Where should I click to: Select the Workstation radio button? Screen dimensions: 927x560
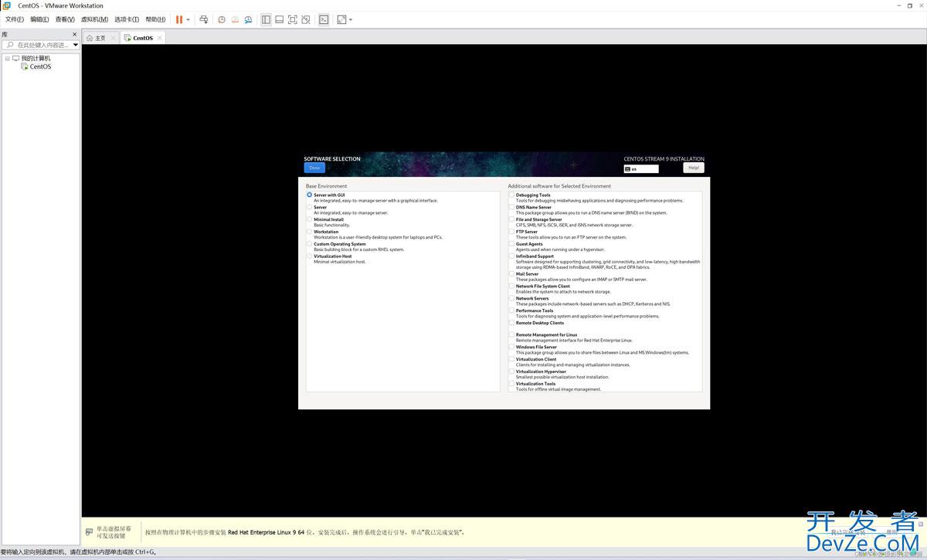point(310,232)
